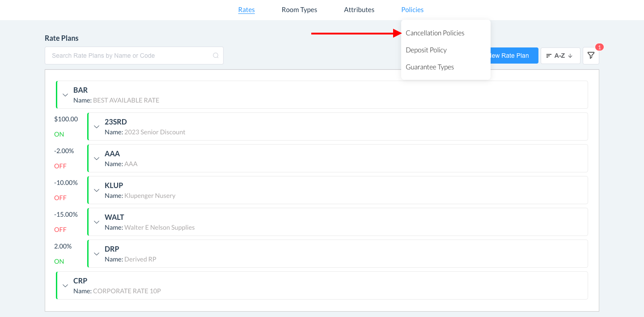This screenshot has height=317, width=644.
Task: Click the search magnifier icon
Action: (x=216, y=56)
